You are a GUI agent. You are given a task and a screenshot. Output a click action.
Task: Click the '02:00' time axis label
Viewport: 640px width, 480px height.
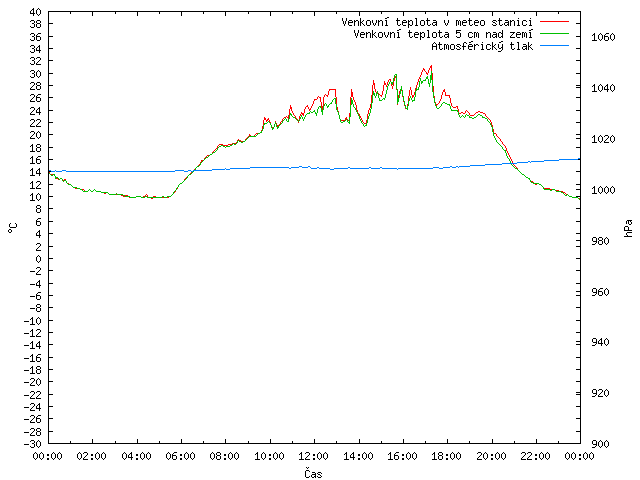pos(92,456)
